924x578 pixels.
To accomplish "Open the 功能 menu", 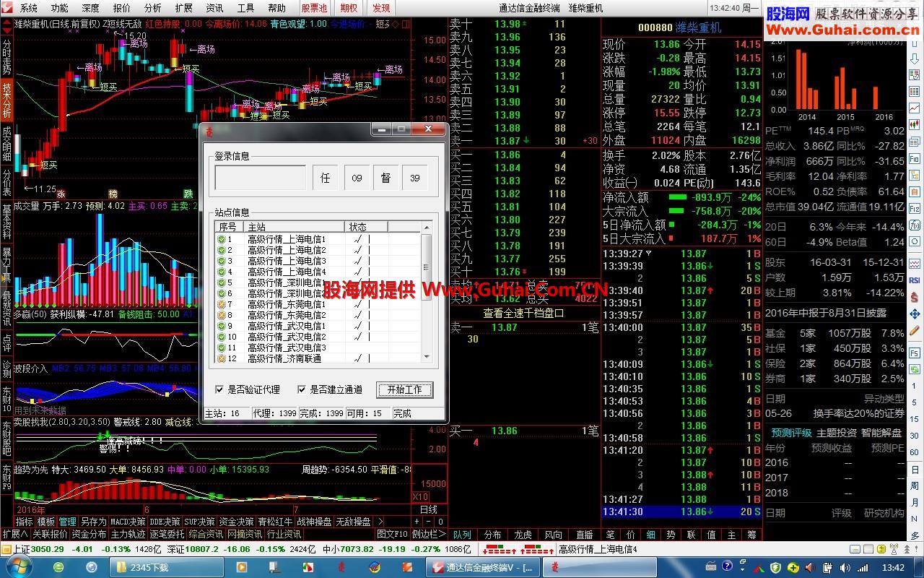I will click(x=59, y=8).
